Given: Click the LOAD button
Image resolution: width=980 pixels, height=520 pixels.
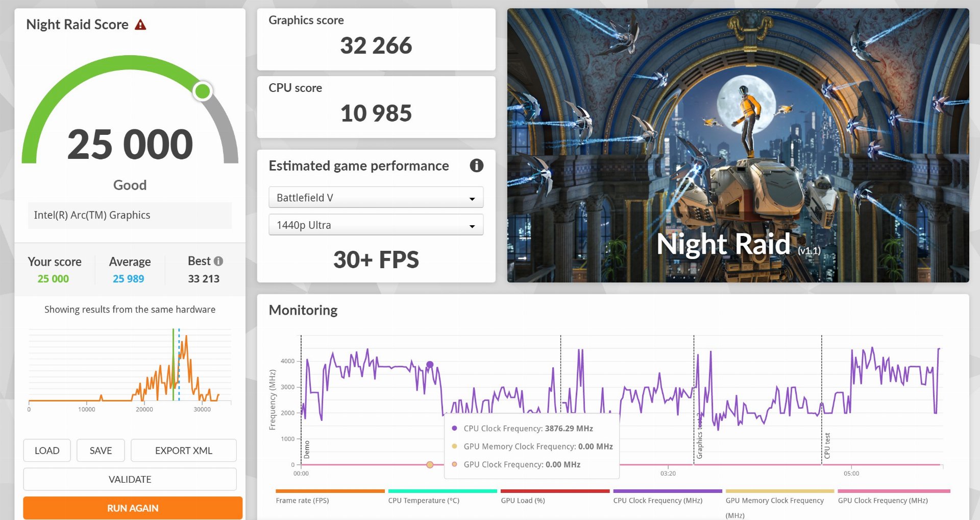Looking at the screenshot, I should coord(47,451).
